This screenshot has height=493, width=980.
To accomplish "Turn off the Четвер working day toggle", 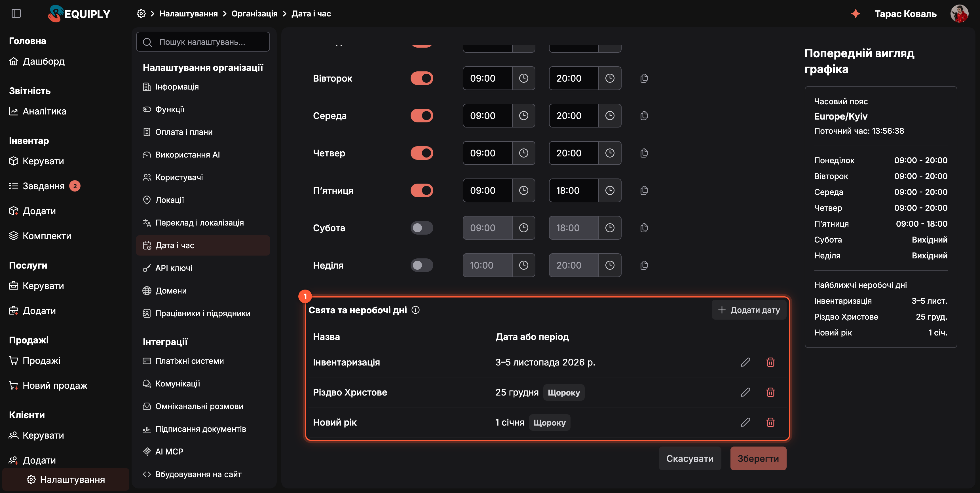I will [x=422, y=153].
